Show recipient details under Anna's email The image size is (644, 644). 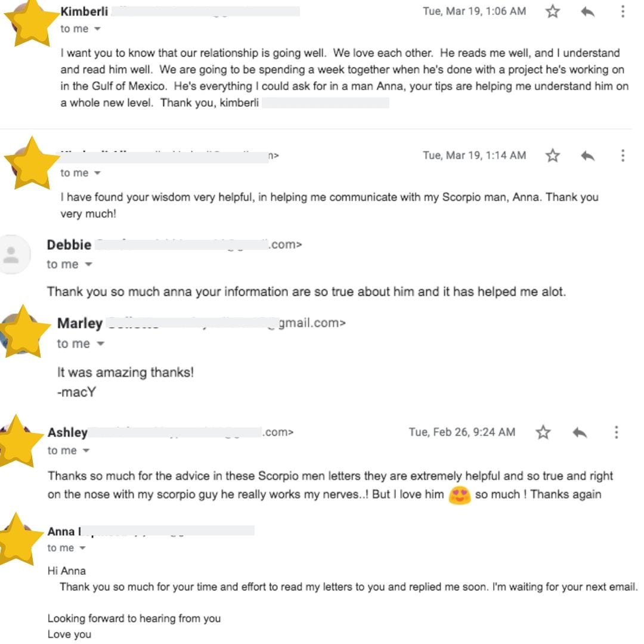pos(83,549)
